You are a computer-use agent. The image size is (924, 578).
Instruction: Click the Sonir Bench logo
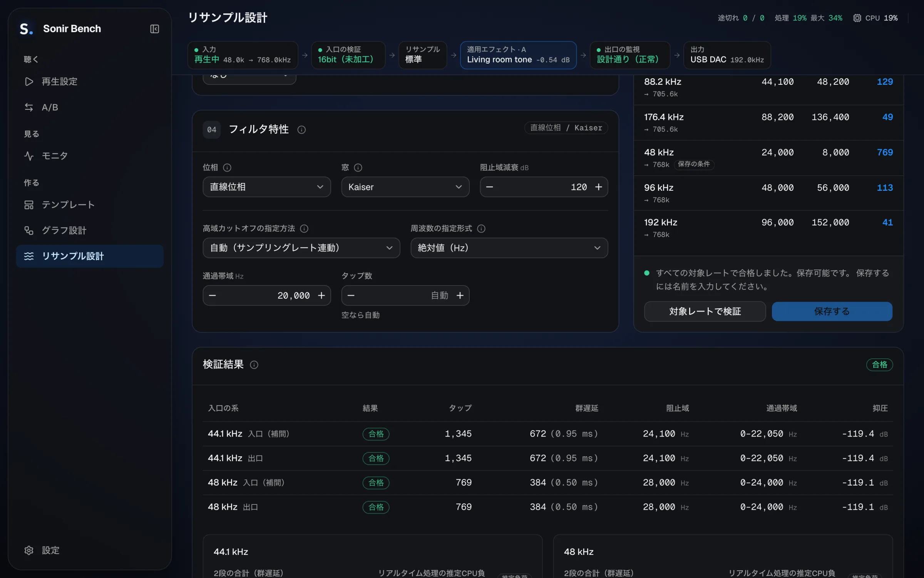click(26, 29)
